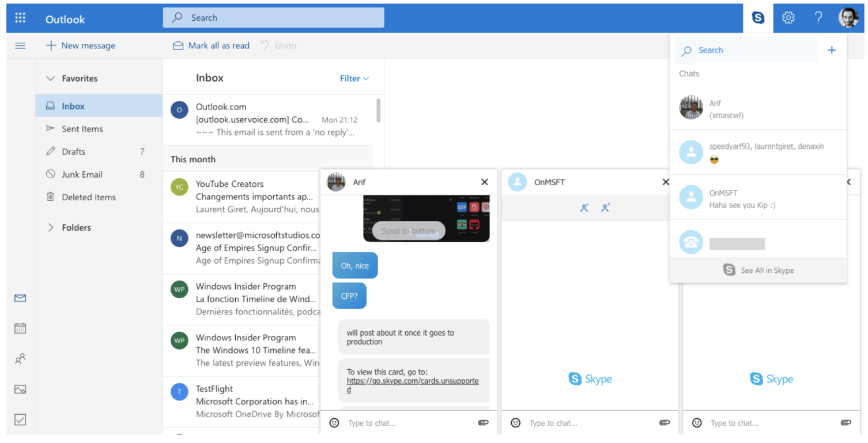This screenshot has width=868, height=443.
Task: Collapse the Favorites section
Action: tap(51, 78)
